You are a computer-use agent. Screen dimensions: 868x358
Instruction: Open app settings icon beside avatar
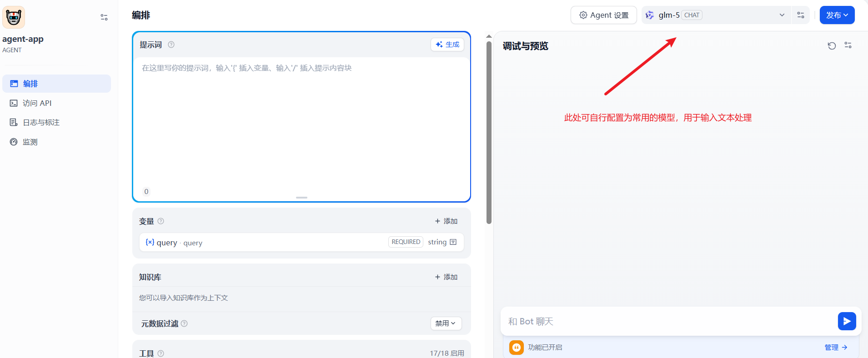click(x=104, y=17)
